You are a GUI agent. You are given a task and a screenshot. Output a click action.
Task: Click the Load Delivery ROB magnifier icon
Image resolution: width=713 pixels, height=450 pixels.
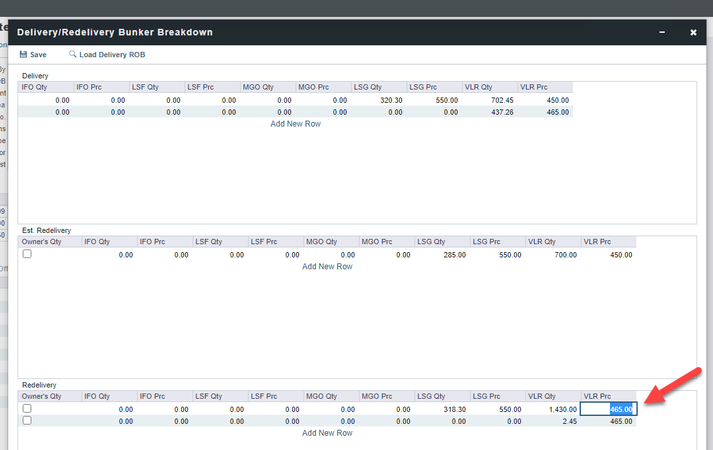[x=73, y=55]
